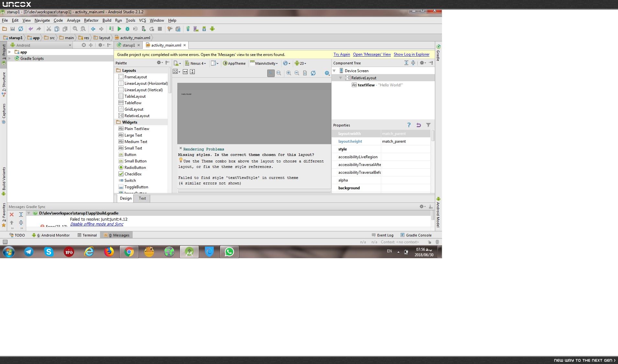Open the Build menu
The image size is (618, 364).
click(x=107, y=20)
